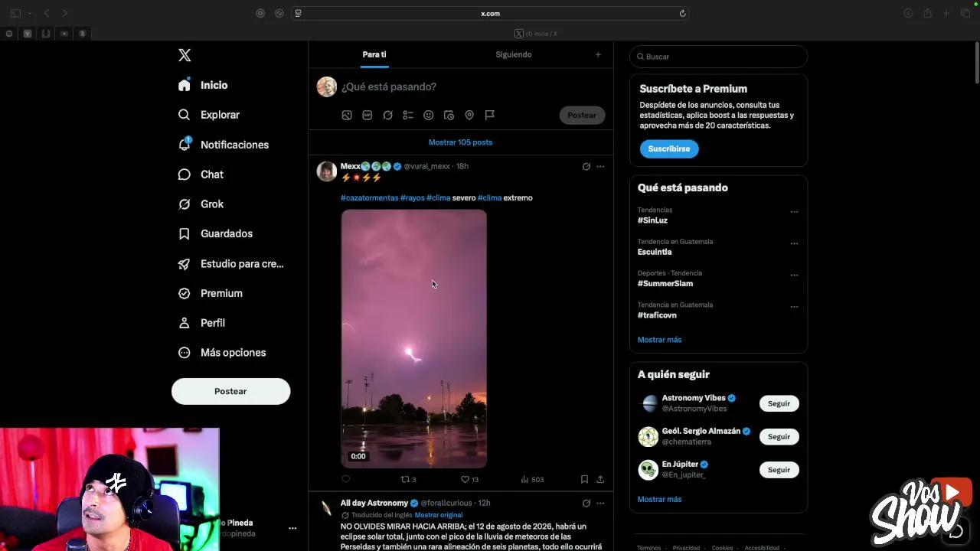Open Guardados bookmarks in the sidebar

215,233
